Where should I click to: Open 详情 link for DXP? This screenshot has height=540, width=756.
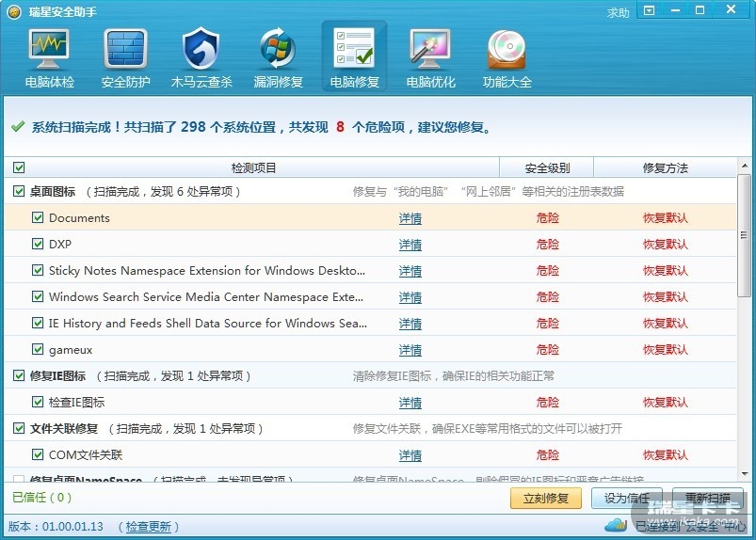coord(410,245)
